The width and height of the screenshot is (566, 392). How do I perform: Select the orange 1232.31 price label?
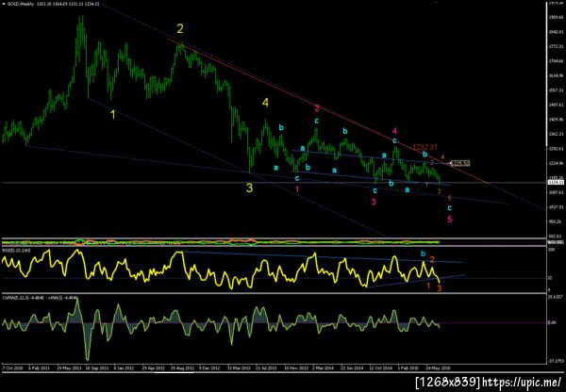click(424, 147)
